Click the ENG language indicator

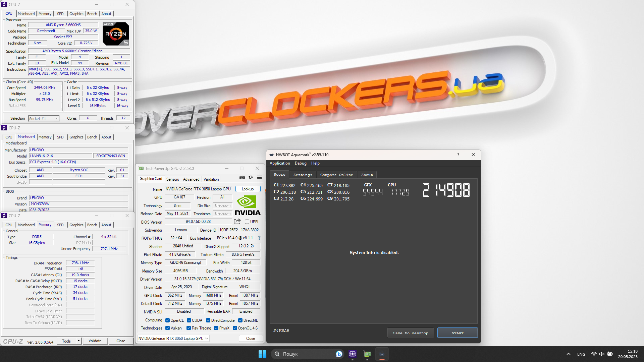[581, 354]
